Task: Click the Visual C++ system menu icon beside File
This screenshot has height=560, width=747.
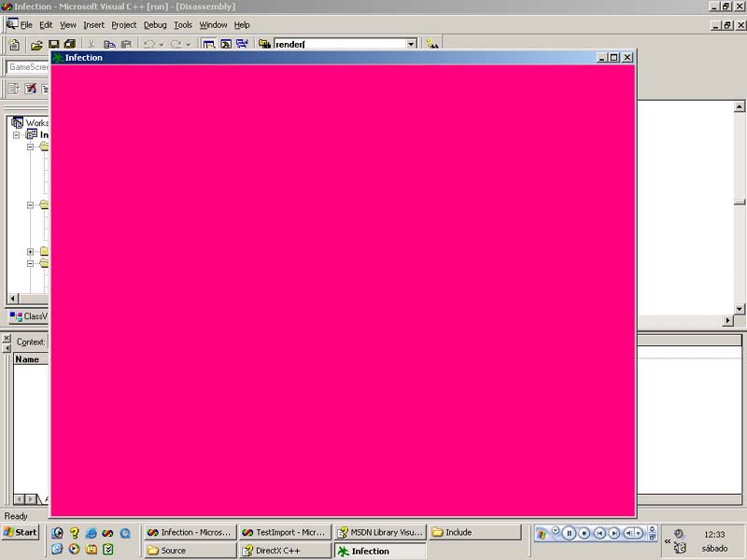Action: [x=12, y=24]
